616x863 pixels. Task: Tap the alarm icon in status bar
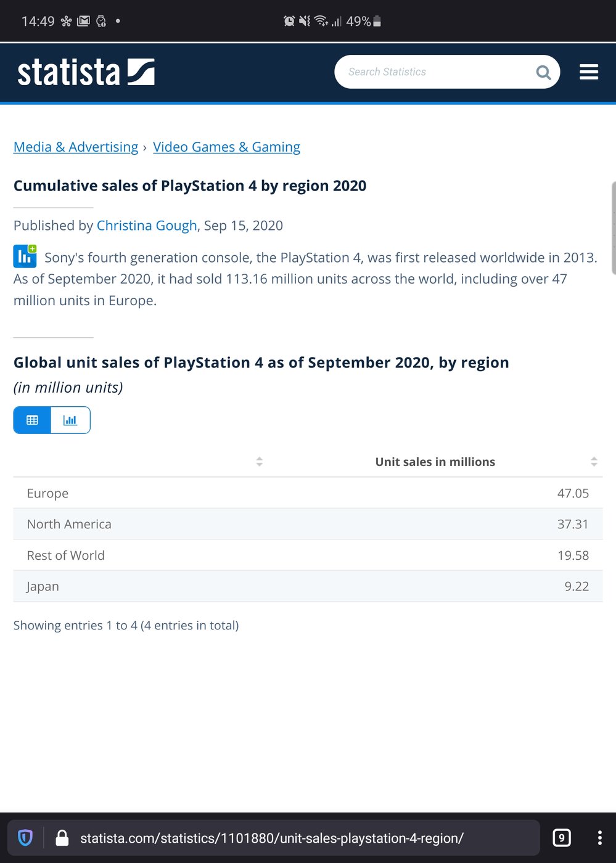click(289, 21)
